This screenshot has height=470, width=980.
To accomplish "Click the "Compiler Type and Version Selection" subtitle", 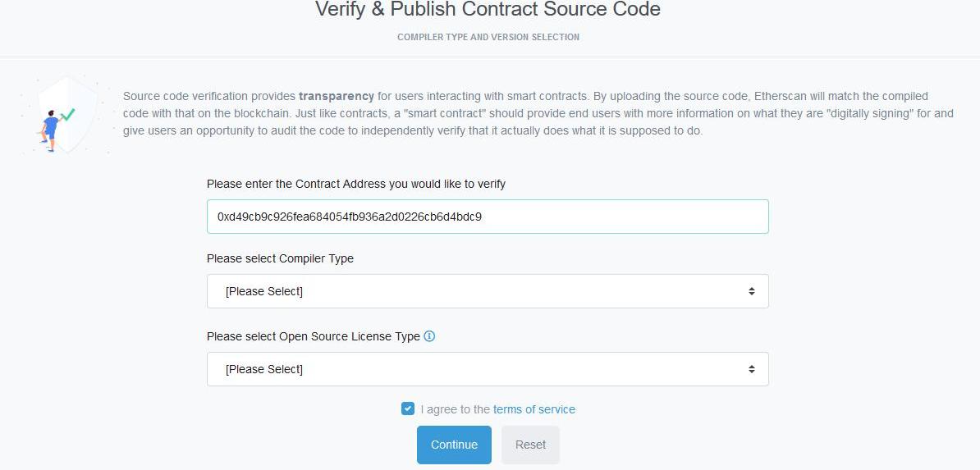I will point(488,37).
